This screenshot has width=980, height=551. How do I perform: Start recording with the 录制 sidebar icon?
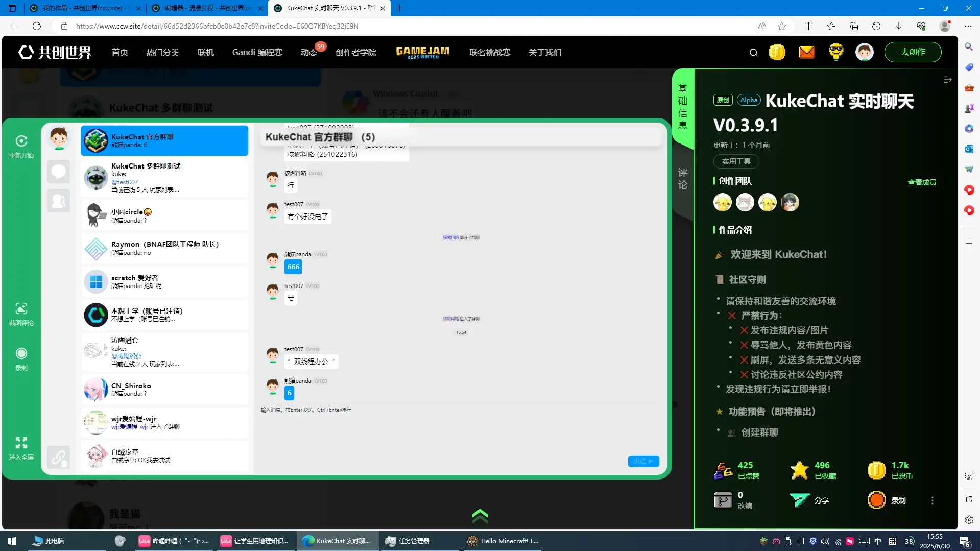tap(21, 353)
